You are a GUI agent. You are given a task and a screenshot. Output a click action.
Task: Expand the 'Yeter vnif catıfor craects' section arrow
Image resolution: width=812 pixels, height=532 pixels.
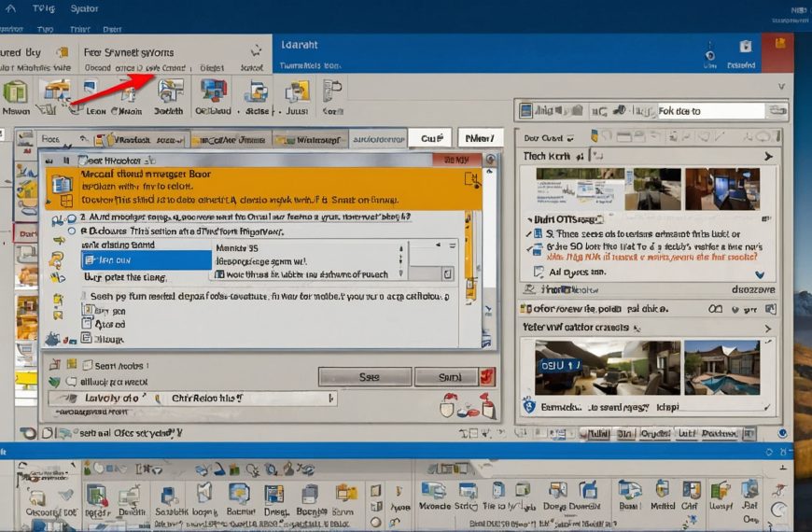pos(768,329)
